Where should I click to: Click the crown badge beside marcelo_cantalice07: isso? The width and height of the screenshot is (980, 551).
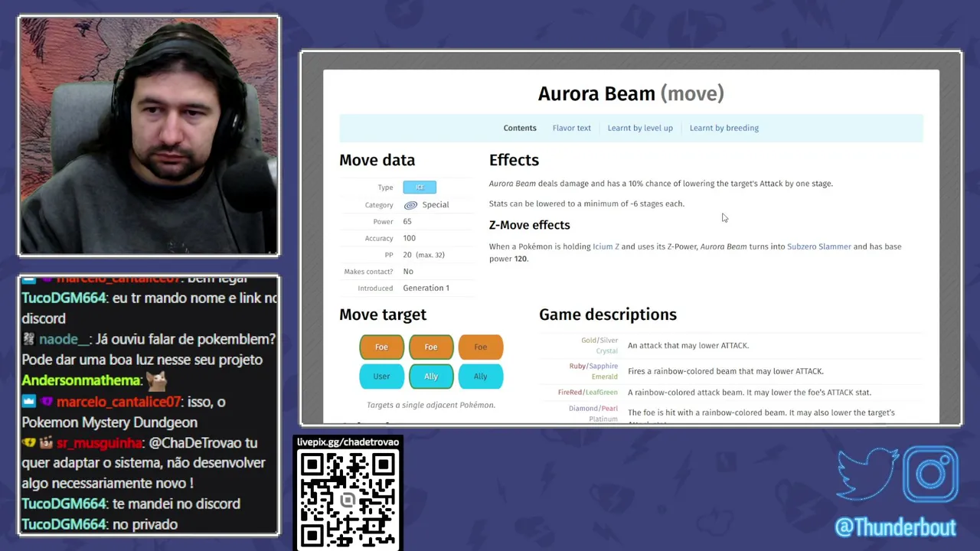29,402
